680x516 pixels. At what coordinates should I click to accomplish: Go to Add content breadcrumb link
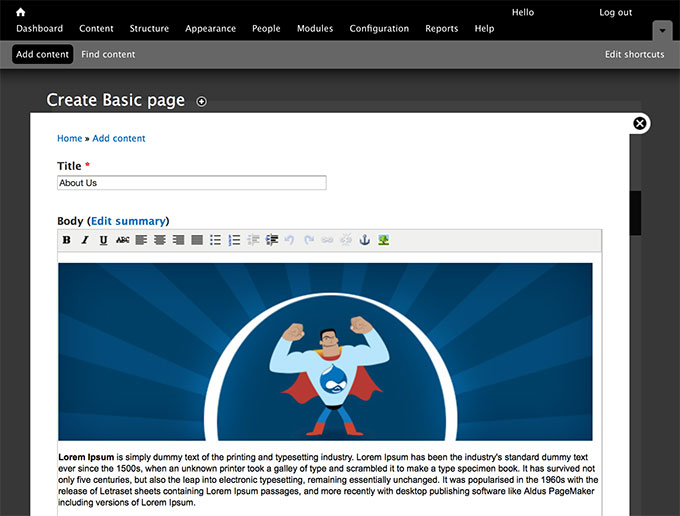tap(119, 138)
